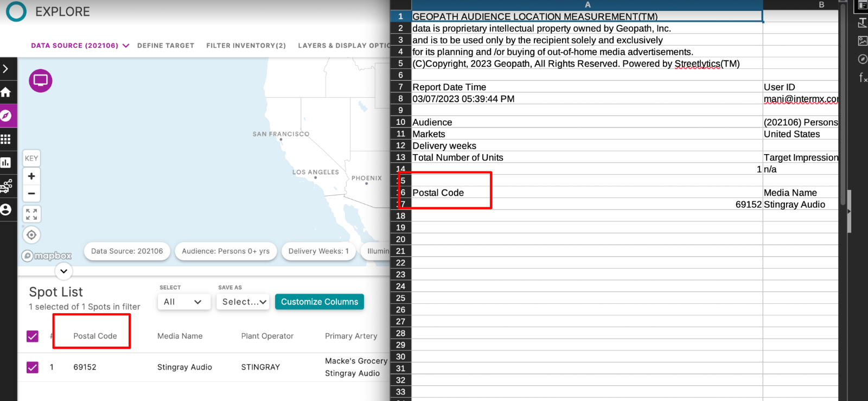The image size is (868, 401).
Task: Select spreadsheet row 20 header
Action: 400,239
